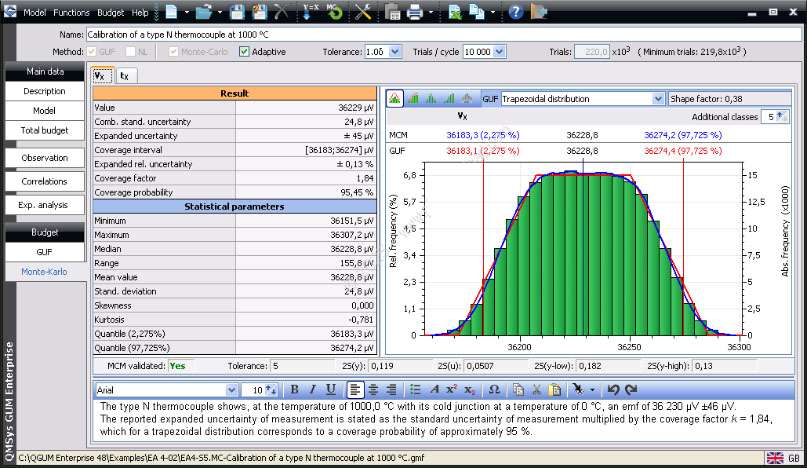This screenshot has width=807, height=468.
Task: Select Monte-Carlo in the Budget panel
Action: click(44, 271)
